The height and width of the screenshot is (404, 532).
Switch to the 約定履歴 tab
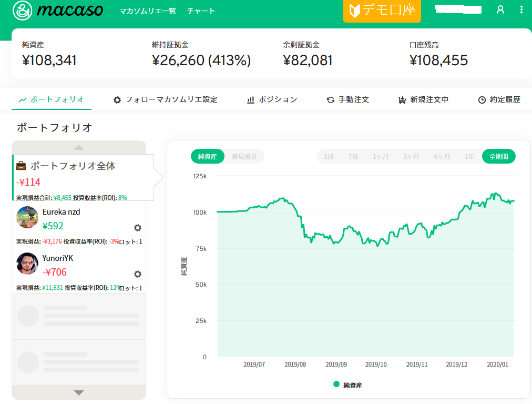tap(499, 99)
